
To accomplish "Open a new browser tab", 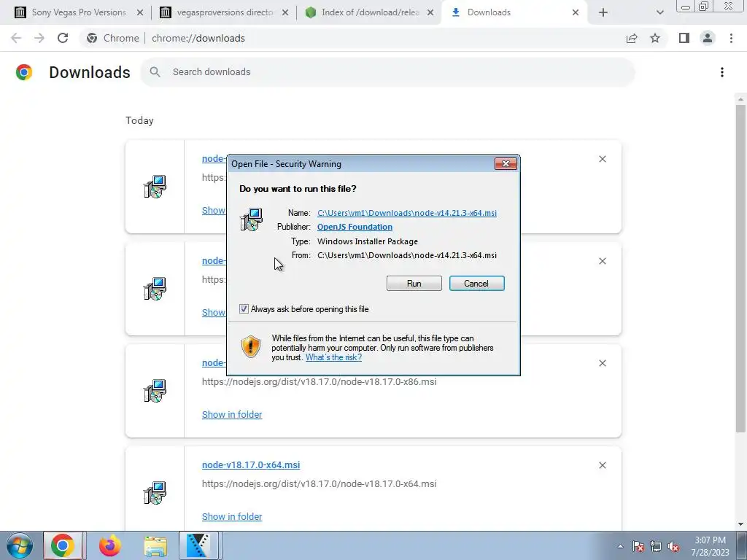I will pos(603,12).
